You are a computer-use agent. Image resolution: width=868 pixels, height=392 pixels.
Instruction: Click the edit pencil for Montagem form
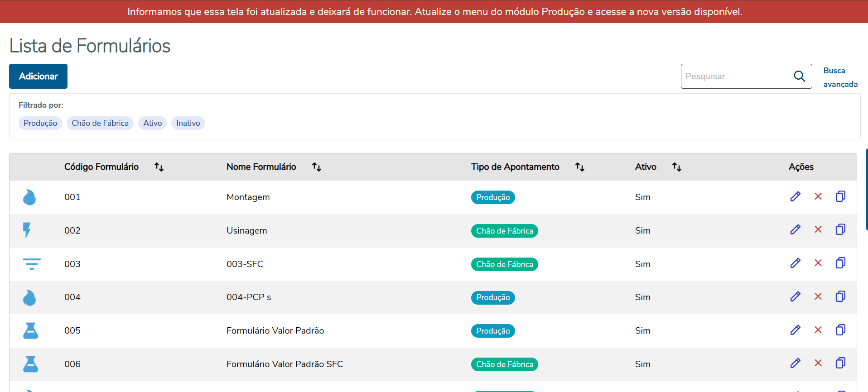point(795,196)
